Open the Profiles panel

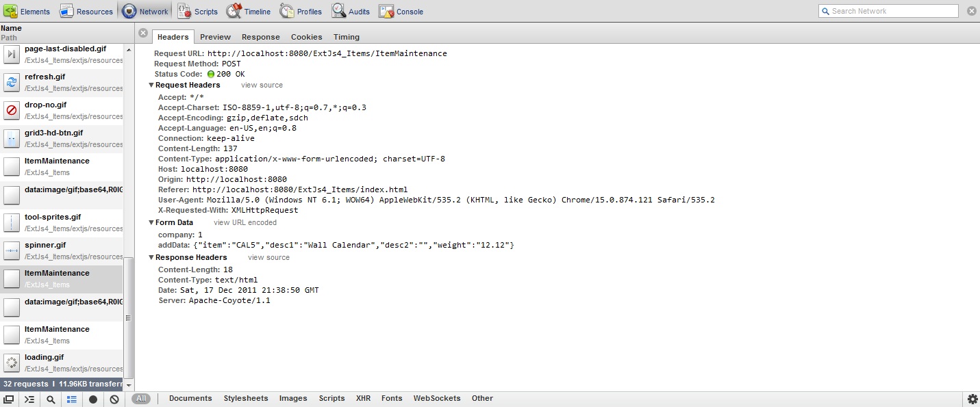pos(301,11)
